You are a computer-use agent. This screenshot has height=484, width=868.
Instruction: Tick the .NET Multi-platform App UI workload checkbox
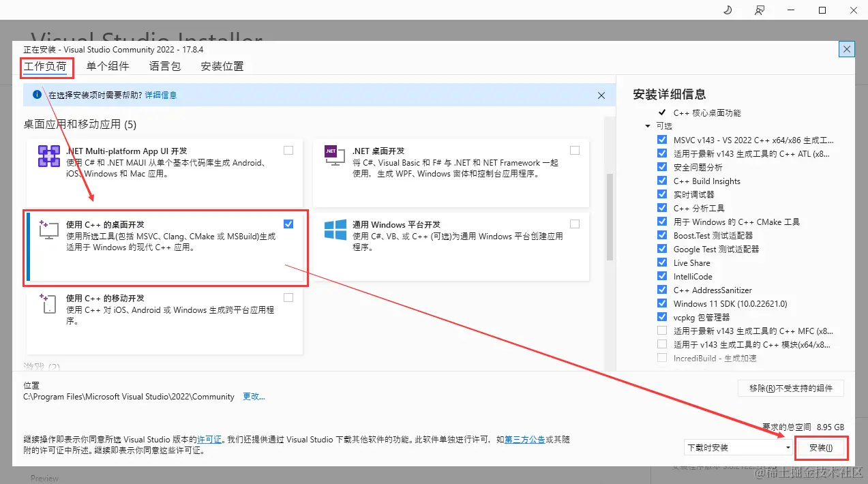288,150
